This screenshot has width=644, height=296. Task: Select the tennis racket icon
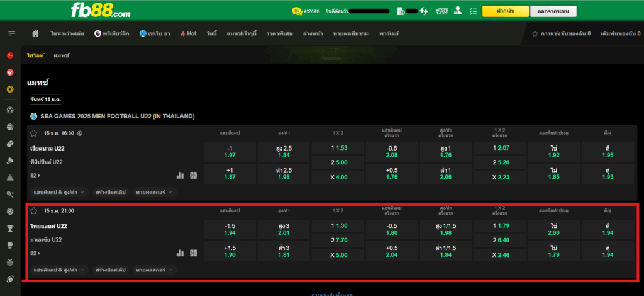tap(10, 195)
